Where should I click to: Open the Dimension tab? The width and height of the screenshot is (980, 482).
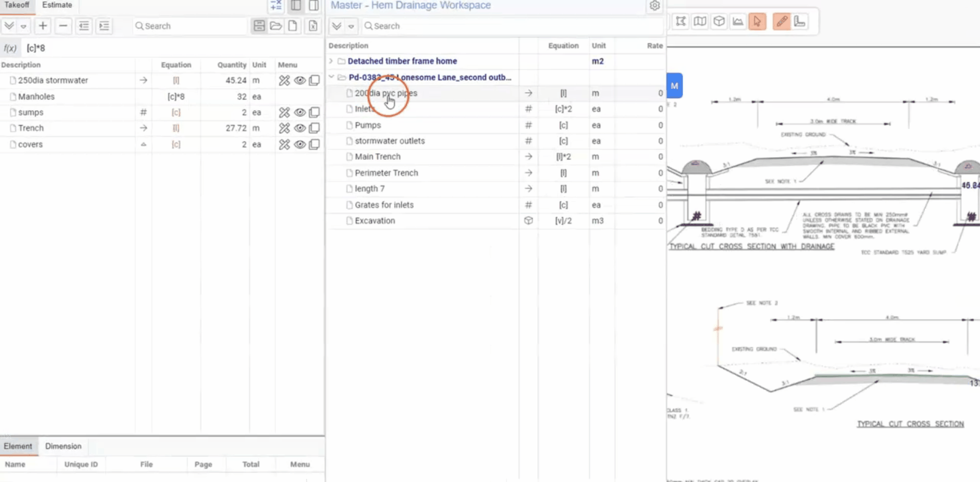[63, 446]
